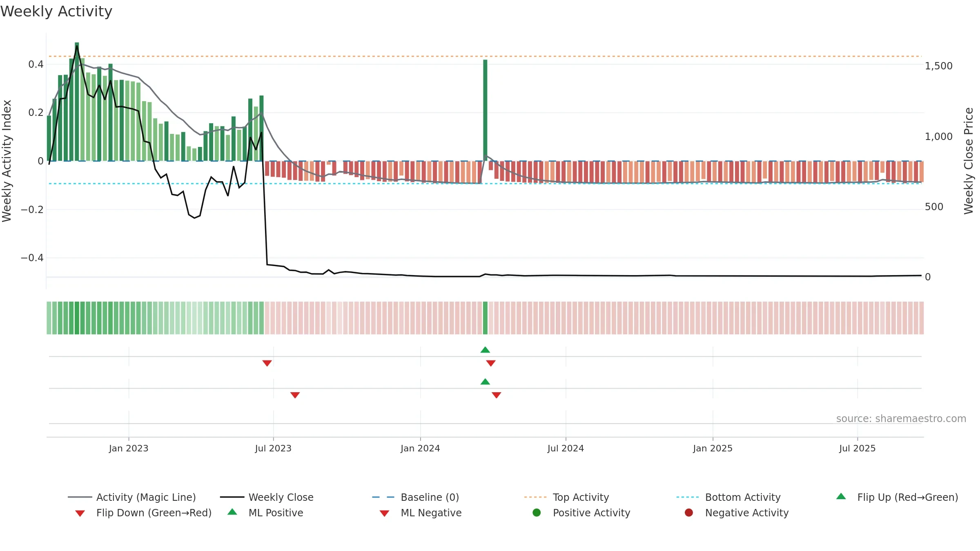The image size is (980, 551).
Task: Click the dark green heatmap cell in 2024
Action: pyautogui.click(x=485, y=318)
